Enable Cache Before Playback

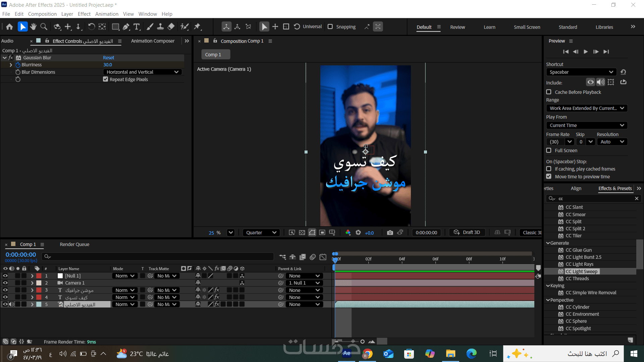(549, 92)
